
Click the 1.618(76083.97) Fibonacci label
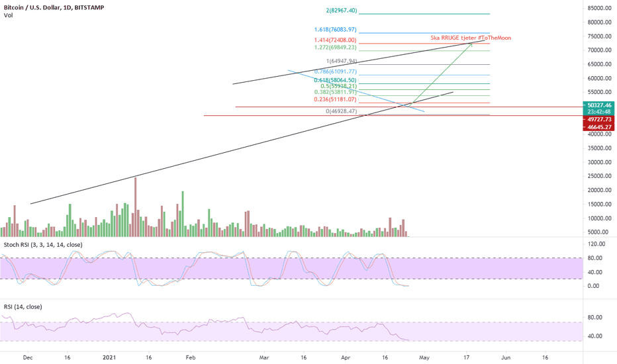335,30
